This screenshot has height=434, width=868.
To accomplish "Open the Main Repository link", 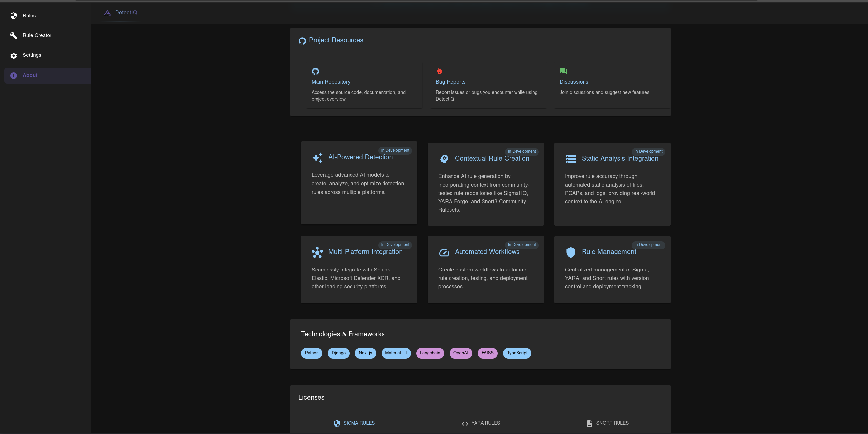I will (x=331, y=82).
